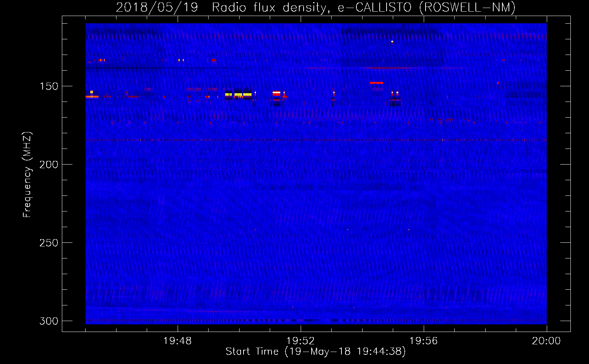
Task: Click the plot title '2018/05/19 Radio flux density'
Action: click(x=221, y=7)
